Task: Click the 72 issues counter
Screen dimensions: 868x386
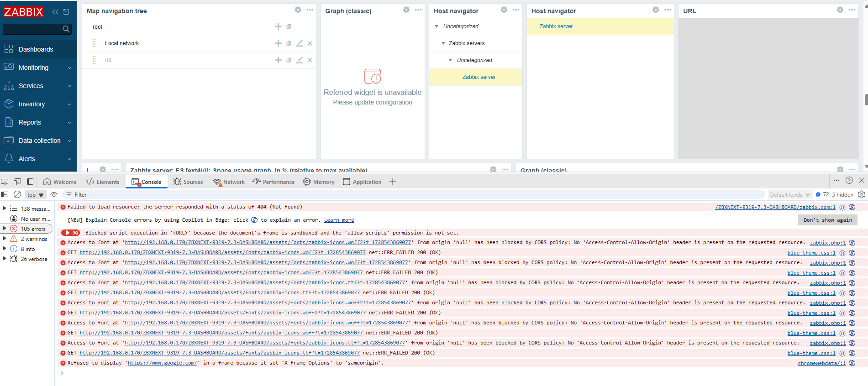Action: click(x=822, y=194)
